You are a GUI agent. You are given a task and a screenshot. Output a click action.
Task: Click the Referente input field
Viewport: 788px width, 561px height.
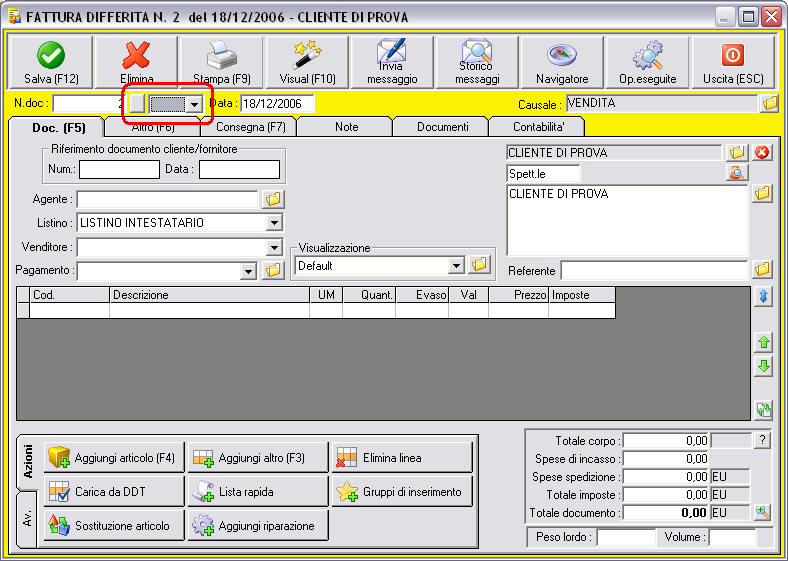click(654, 270)
